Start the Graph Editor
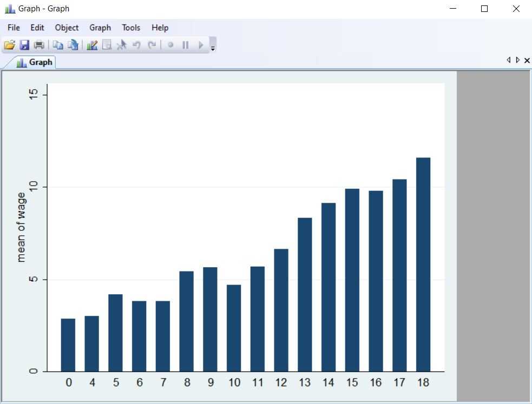Viewport: 532px width, 404px height. tap(92, 45)
